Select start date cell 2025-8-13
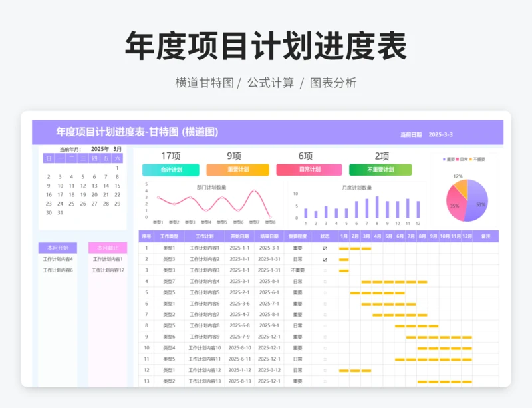532x408 pixels. tap(239, 381)
